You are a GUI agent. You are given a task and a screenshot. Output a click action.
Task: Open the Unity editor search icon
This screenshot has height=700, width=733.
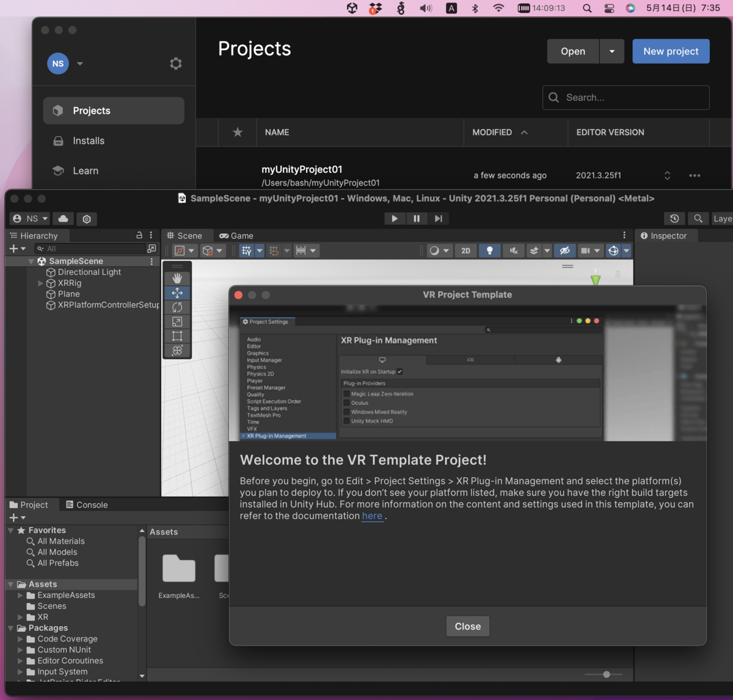click(x=698, y=219)
